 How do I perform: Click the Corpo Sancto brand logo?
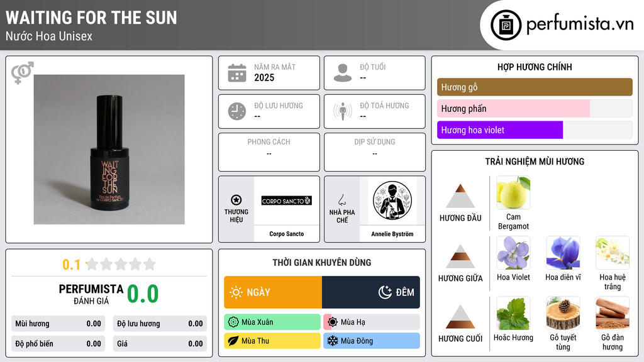click(x=287, y=200)
